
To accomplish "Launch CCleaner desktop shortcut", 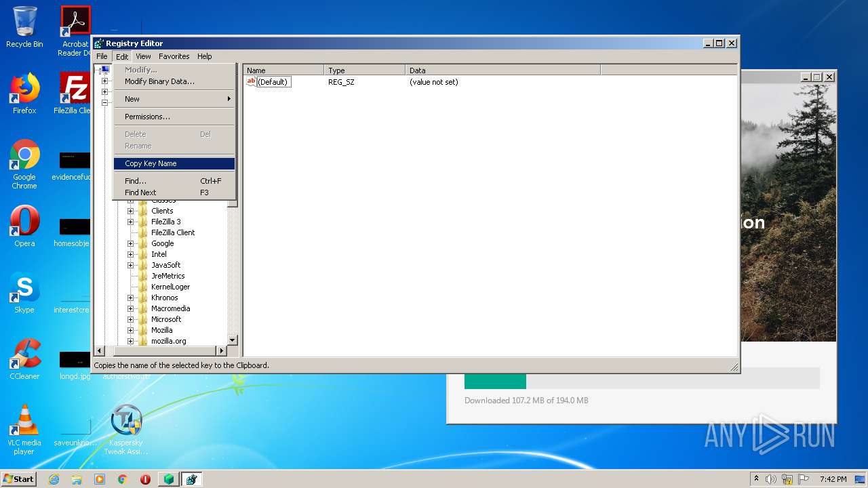I will 24,359.
